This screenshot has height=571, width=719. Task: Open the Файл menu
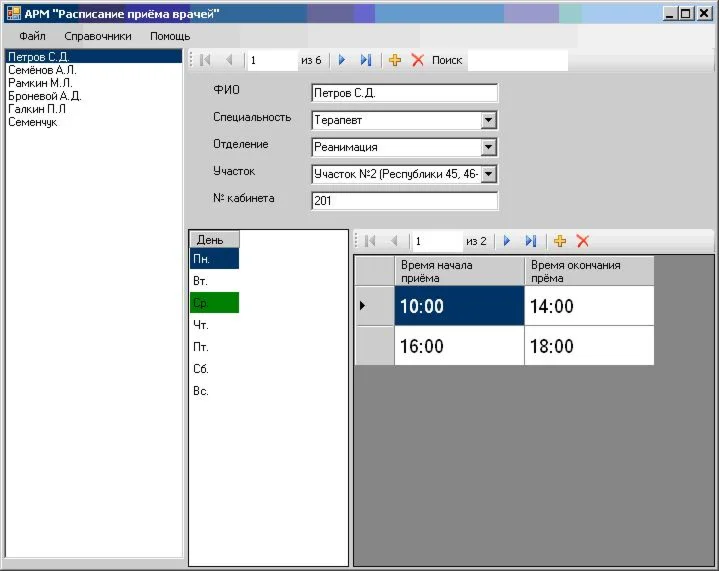pyautogui.click(x=32, y=36)
